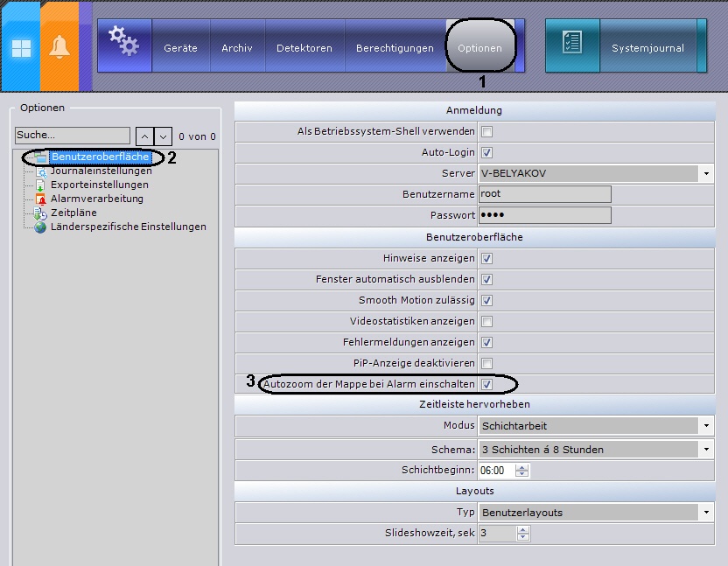Click the Anmeldung section header

pos(474,110)
